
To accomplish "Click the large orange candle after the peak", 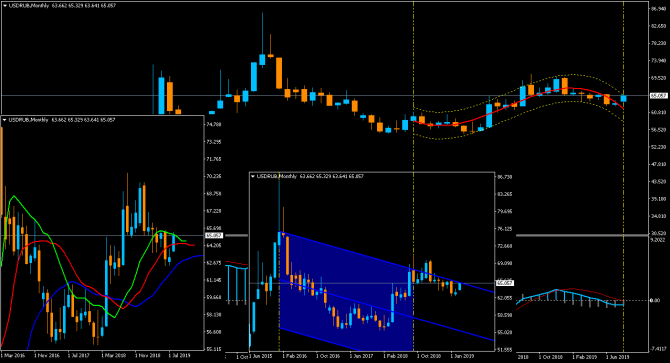I will click(x=279, y=73).
